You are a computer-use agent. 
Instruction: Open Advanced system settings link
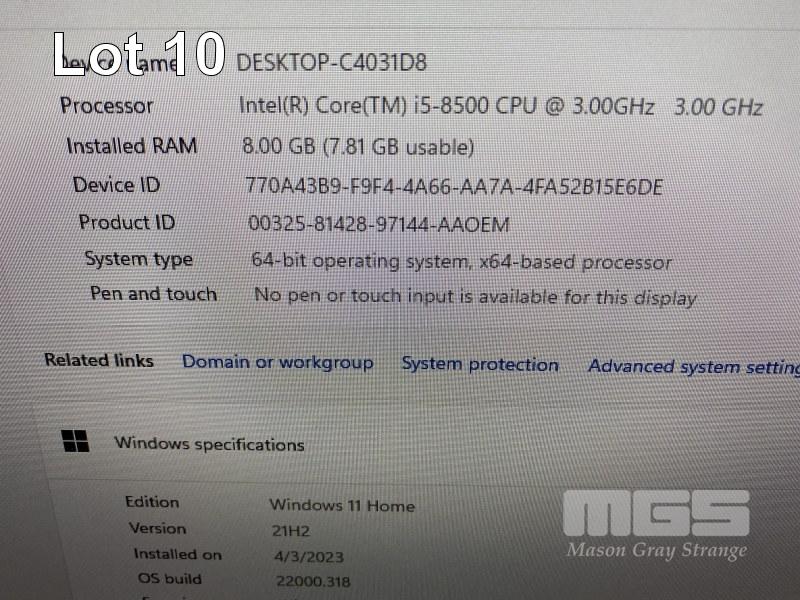(694, 367)
